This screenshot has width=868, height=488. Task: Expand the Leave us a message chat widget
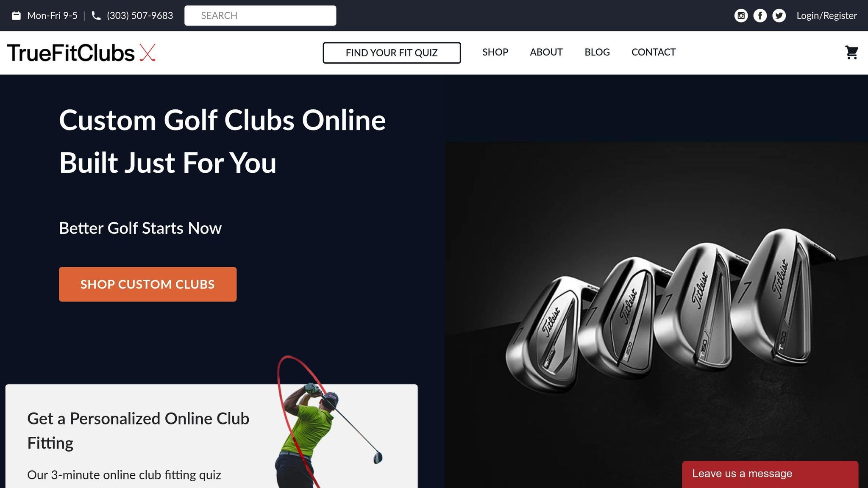(770, 474)
